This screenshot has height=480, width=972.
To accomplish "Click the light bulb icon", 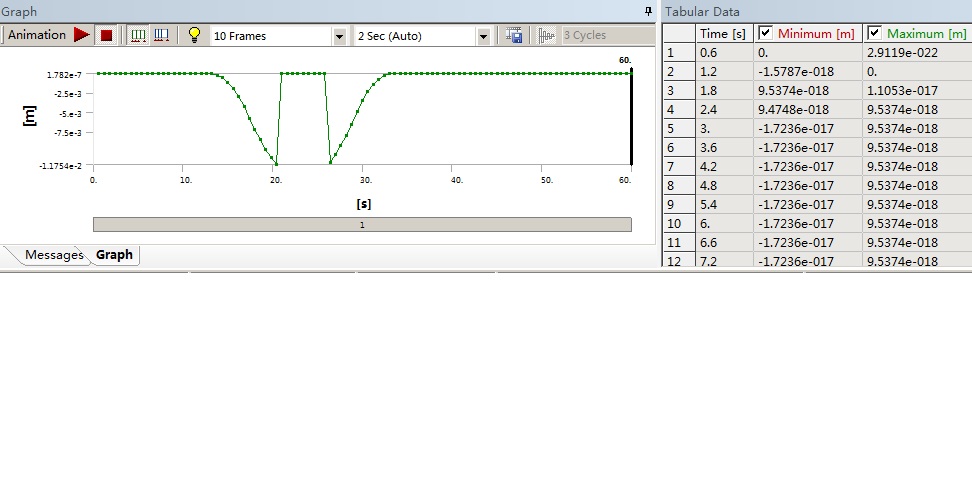I will point(194,35).
